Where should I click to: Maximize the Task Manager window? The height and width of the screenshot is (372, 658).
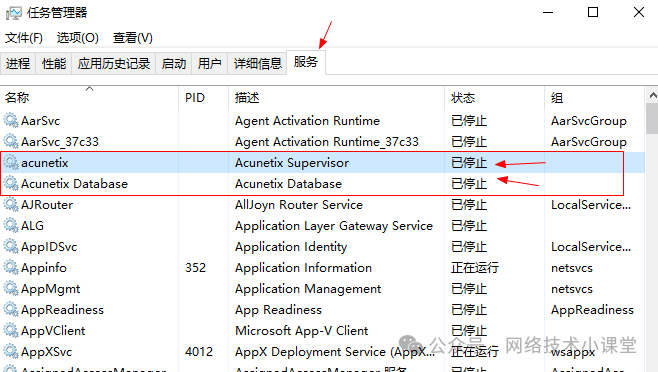(593, 12)
